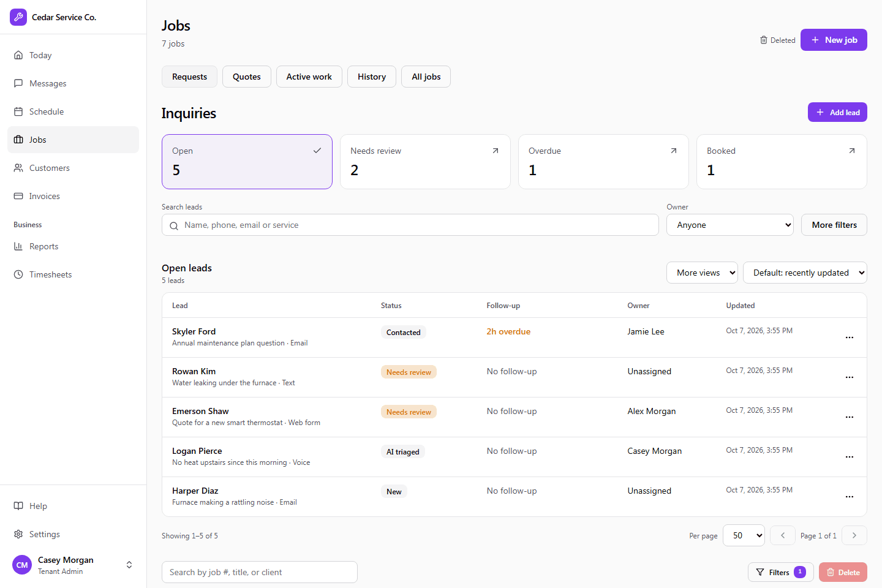Open Today in the sidebar
This screenshot has height=588, width=882.
[73, 55]
